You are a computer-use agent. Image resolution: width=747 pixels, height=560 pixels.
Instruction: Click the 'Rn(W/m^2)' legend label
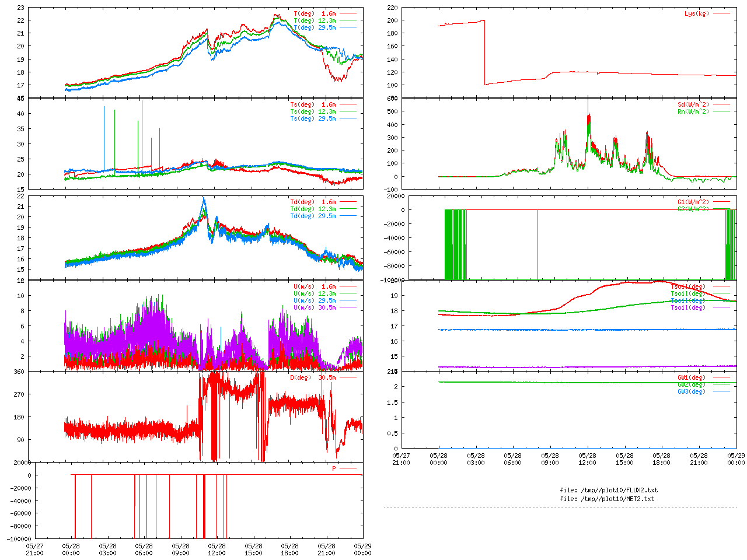[x=693, y=111]
